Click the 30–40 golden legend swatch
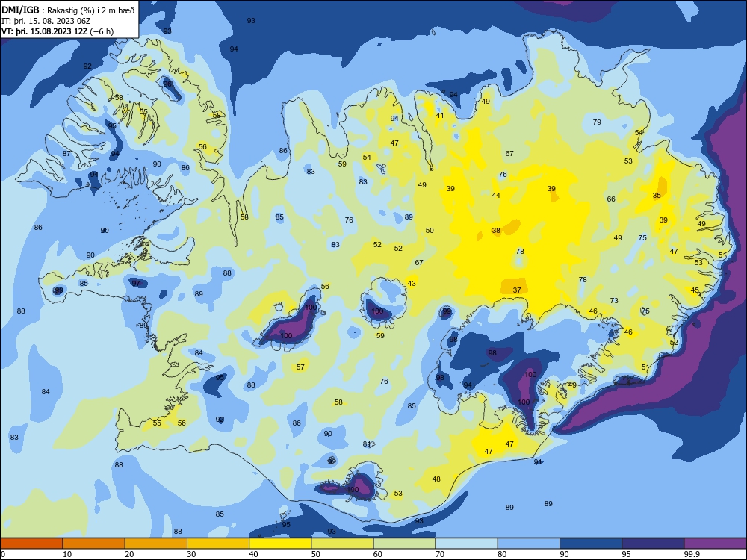The width and height of the screenshot is (747, 560). click(218, 544)
